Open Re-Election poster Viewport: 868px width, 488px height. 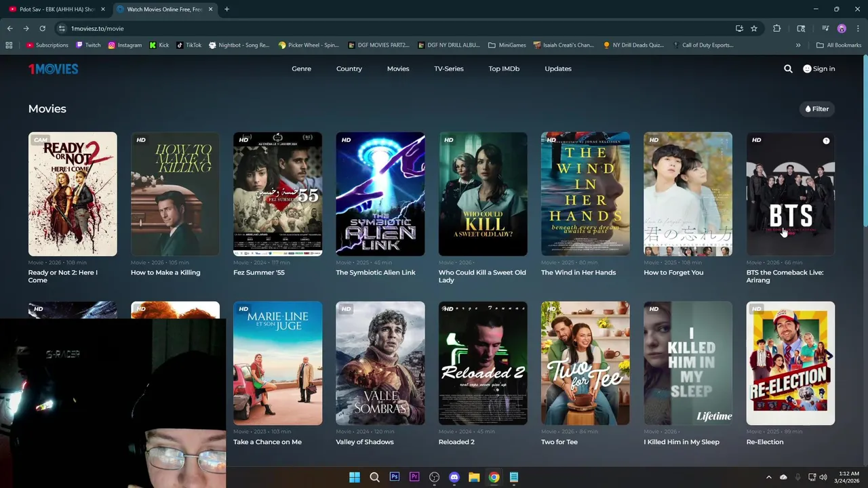point(791,363)
